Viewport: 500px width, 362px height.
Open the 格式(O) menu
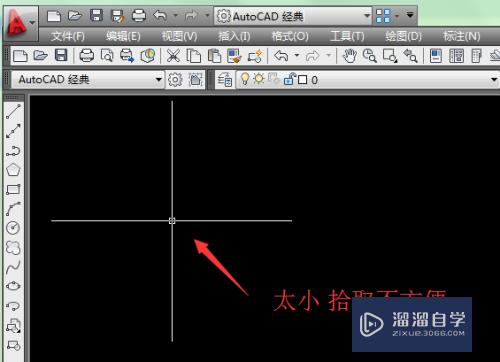[x=290, y=36]
